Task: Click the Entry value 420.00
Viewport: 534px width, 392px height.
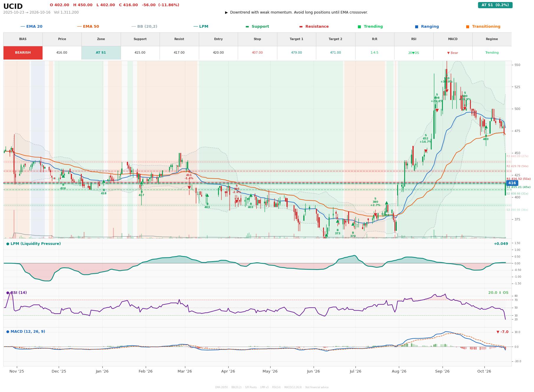Action: (218, 53)
